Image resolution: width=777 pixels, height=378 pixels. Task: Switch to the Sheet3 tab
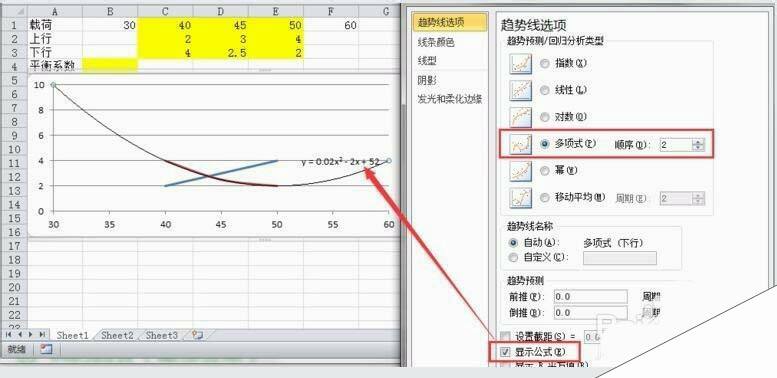point(162,335)
